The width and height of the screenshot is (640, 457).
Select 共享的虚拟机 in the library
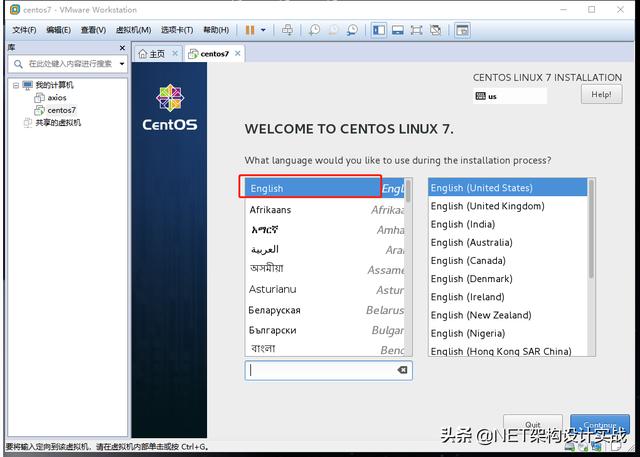58,123
